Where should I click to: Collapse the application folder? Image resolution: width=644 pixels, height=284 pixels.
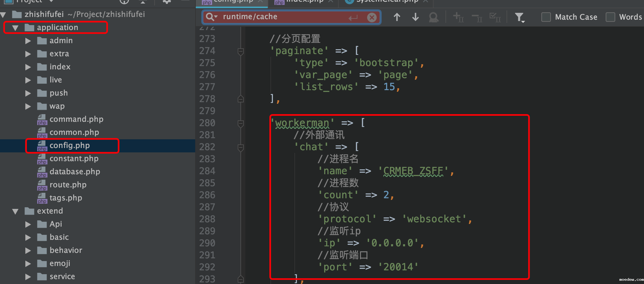[x=15, y=28]
